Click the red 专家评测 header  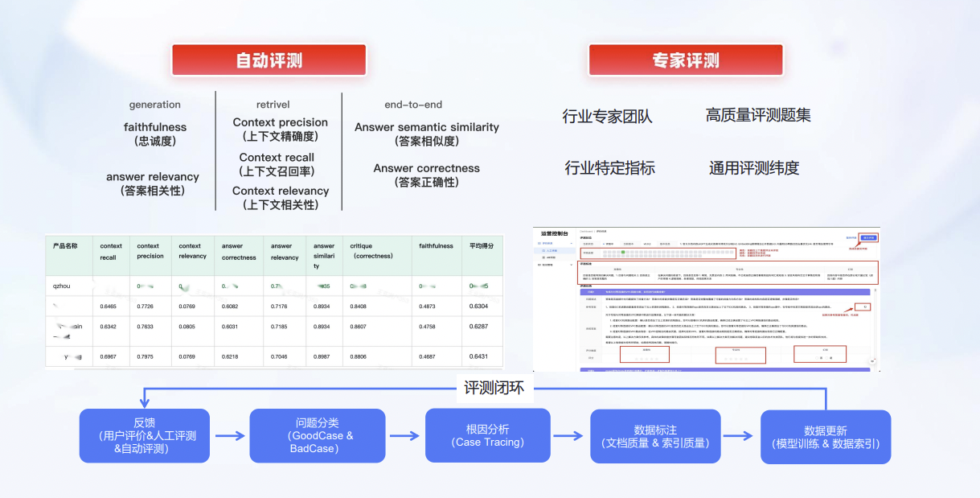click(x=686, y=60)
